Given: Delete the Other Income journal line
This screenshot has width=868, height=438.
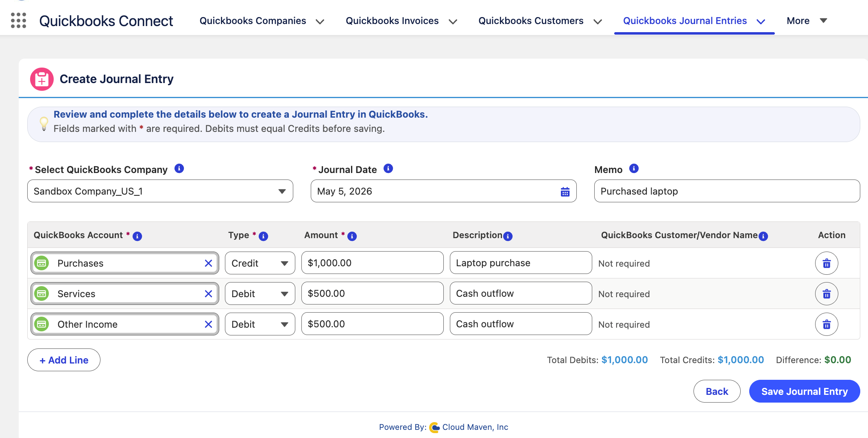Looking at the screenshot, I should (827, 324).
